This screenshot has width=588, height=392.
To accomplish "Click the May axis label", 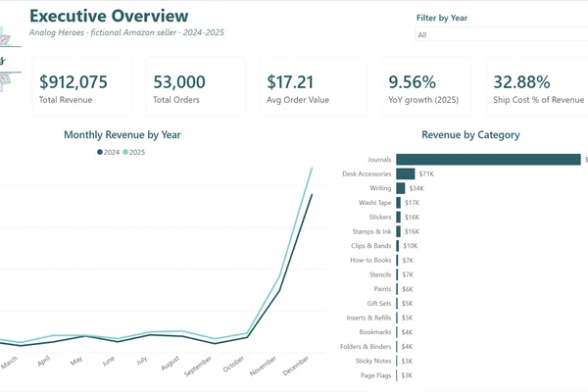I will coord(76,361).
